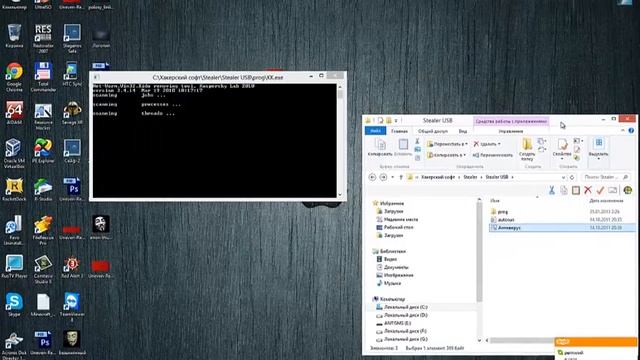Select the R-Studio desktop shortcut
Screen dimensions: 640x360
[x=43, y=189]
